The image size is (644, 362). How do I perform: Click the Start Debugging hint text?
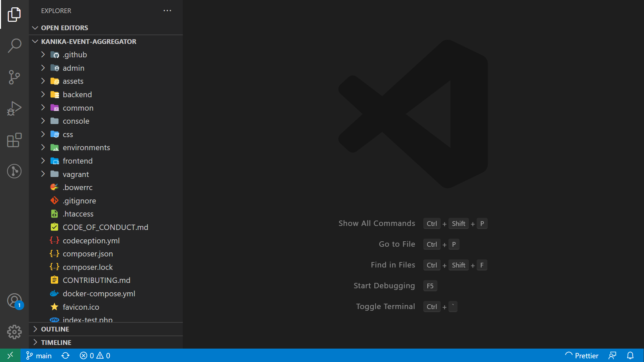click(x=384, y=286)
